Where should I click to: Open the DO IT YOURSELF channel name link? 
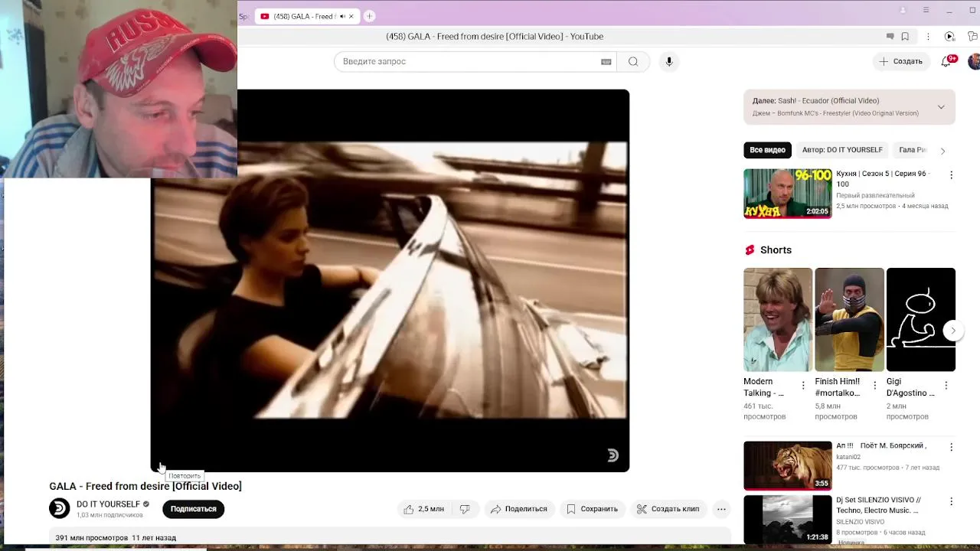[x=108, y=504]
